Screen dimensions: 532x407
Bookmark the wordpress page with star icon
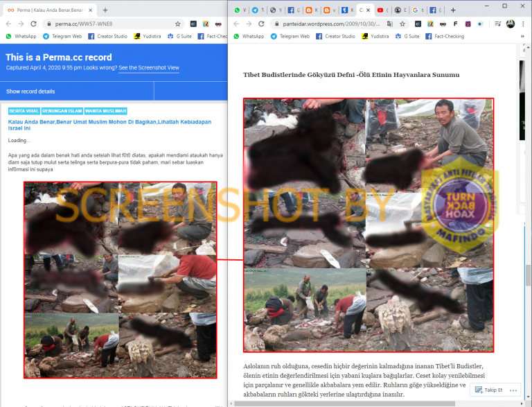click(x=402, y=24)
